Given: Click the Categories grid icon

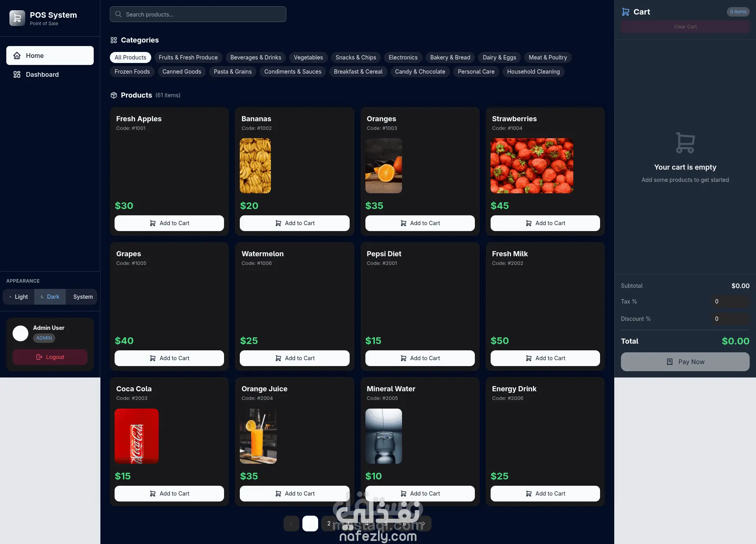Looking at the screenshot, I should point(114,40).
